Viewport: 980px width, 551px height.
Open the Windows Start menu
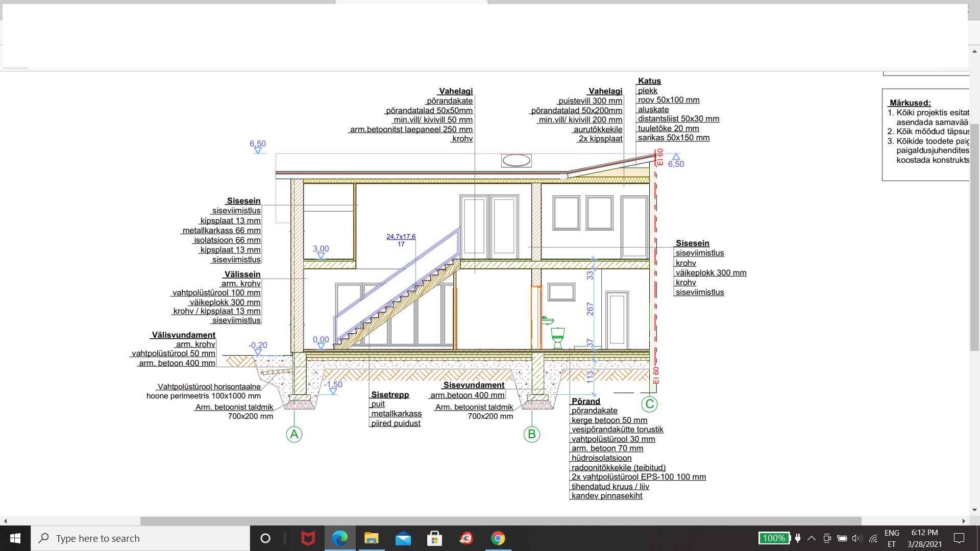[x=15, y=538]
